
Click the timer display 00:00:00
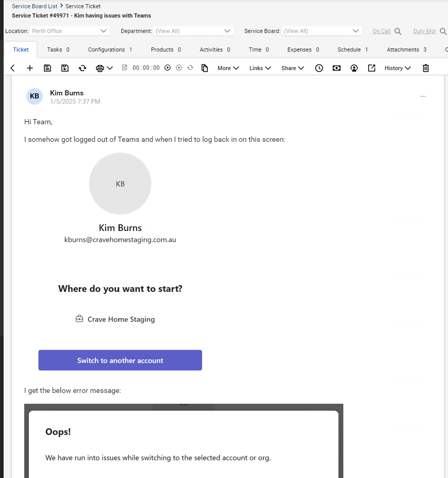pyautogui.click(x=146, y=68)
